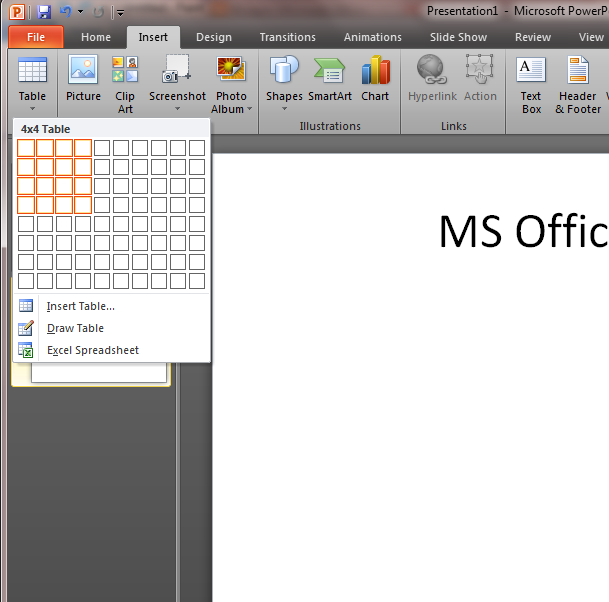Select the 4x4 cell in table grid
This screenshot has width=609, height=602.
coord(83,205)
